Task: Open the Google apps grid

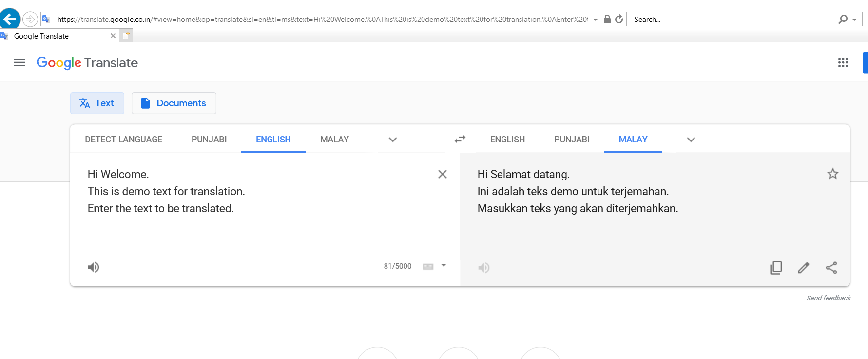Action: click(843, 62)
